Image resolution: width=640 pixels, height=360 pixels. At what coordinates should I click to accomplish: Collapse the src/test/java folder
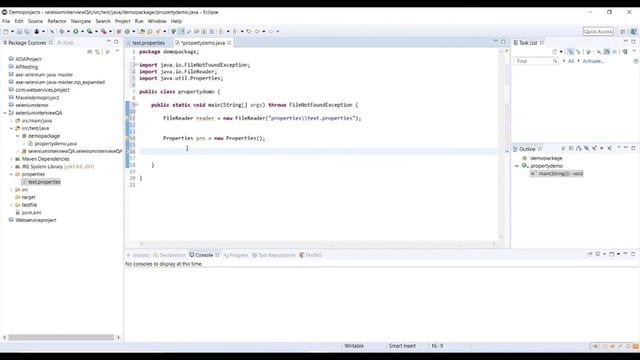coord(11,128)
